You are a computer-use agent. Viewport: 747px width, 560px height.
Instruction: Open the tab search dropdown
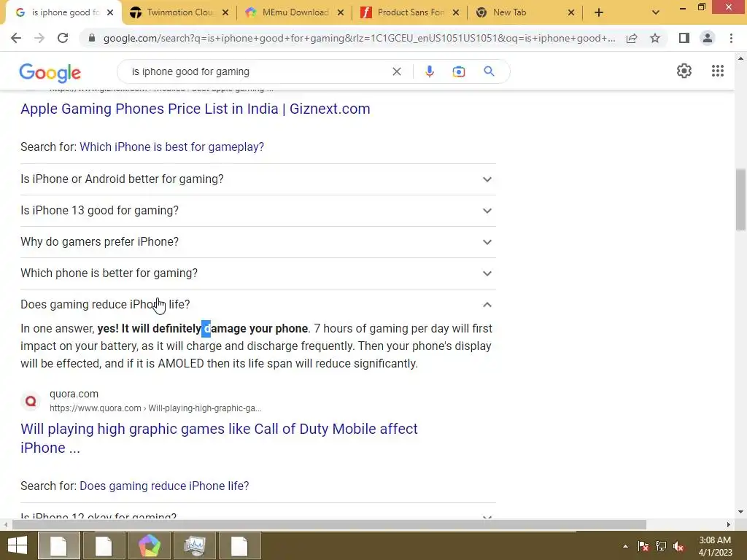click(656, 12)
